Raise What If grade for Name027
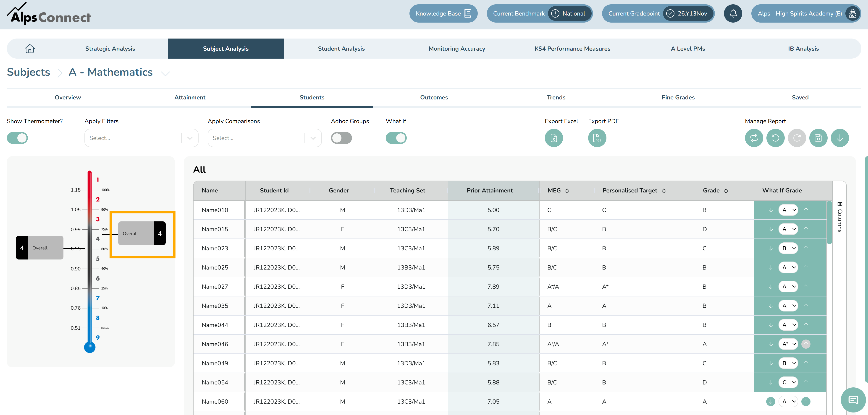Viewport: 868px width, 415px height. click(x=806, y=287)
